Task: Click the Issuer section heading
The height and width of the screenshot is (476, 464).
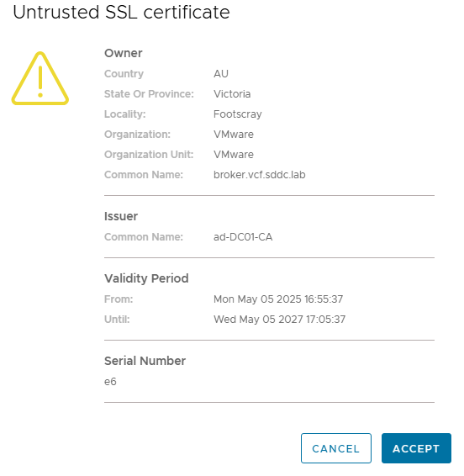Action: coord(121,216)
